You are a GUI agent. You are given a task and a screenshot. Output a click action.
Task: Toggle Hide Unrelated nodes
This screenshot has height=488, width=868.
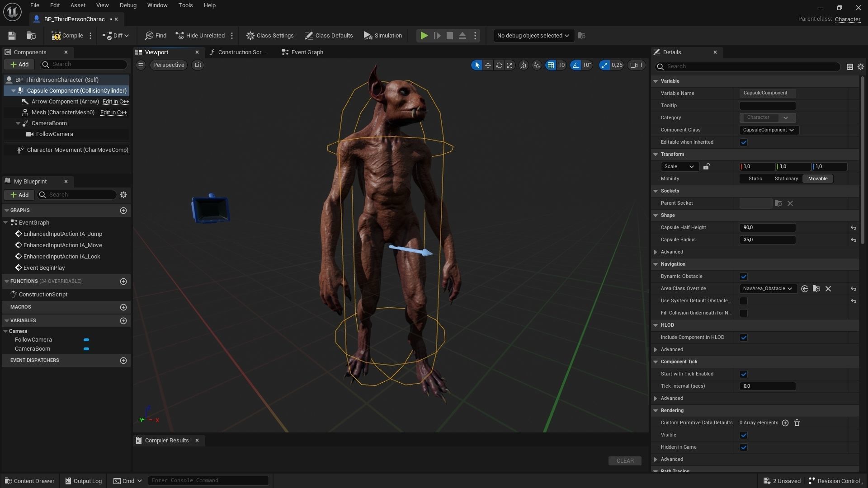[x=200, y=36]
